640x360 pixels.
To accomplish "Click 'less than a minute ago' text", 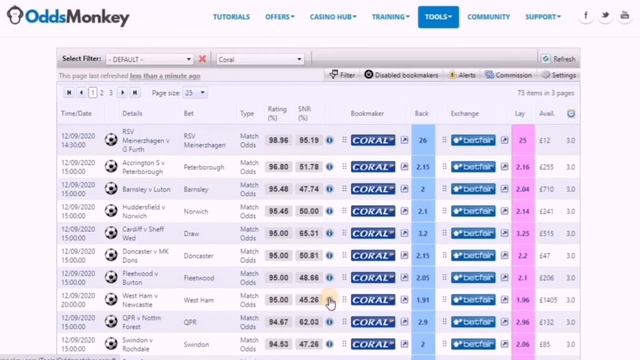I will pos(165,76).
